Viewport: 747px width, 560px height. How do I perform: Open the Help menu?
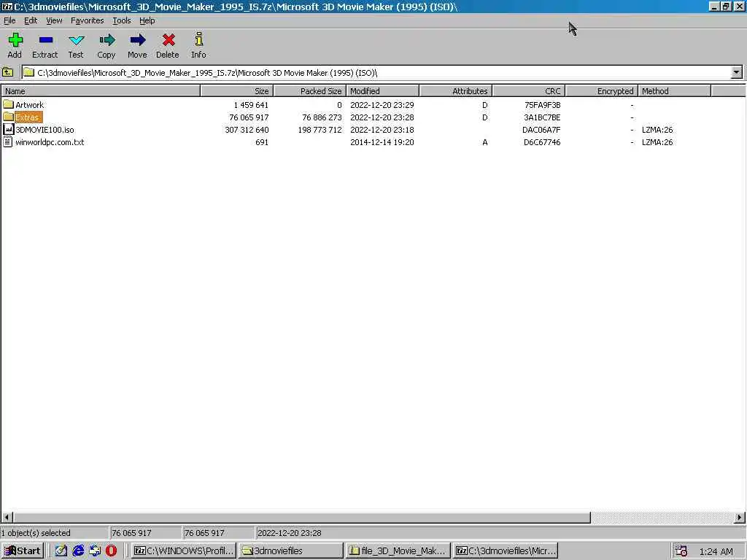[147, 20]
